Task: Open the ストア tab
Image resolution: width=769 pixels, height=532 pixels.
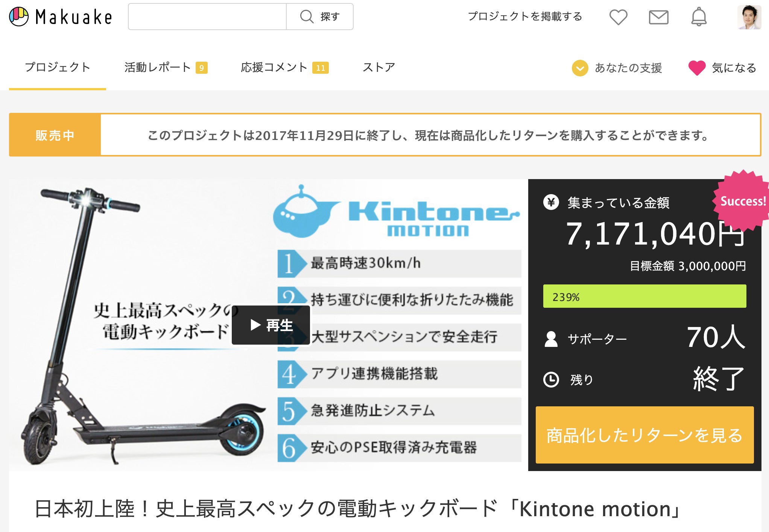Action: (379, 67)
